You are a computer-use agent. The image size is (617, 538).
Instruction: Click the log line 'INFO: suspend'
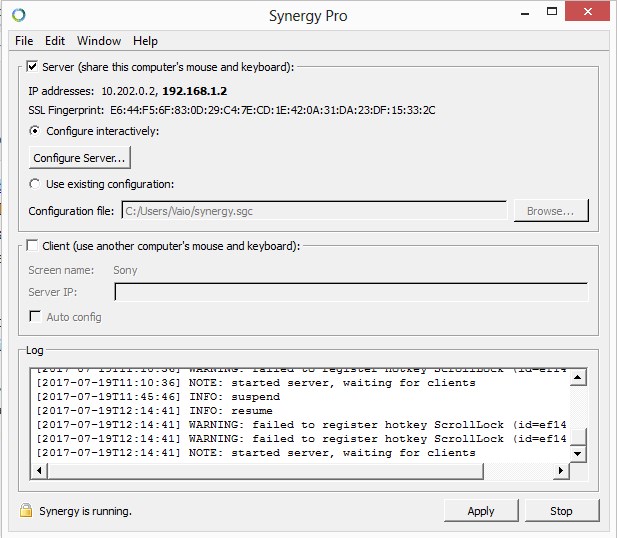pyautogui.click(x=158, y=396)
